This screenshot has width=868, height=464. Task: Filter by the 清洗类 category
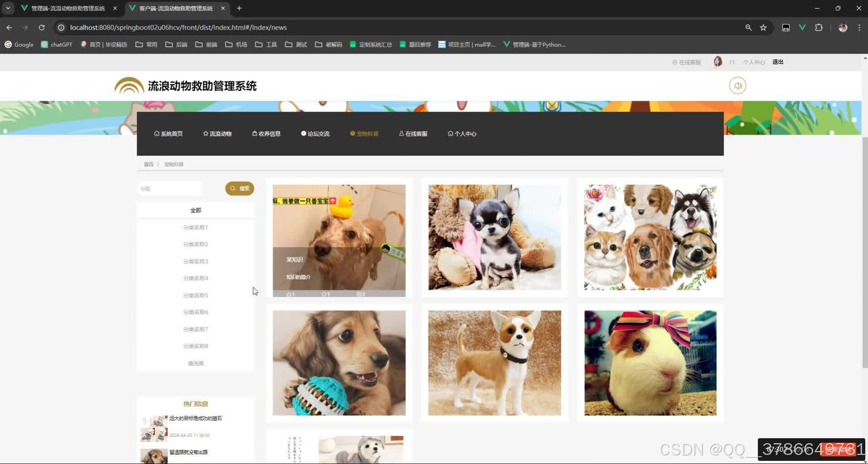196,363
